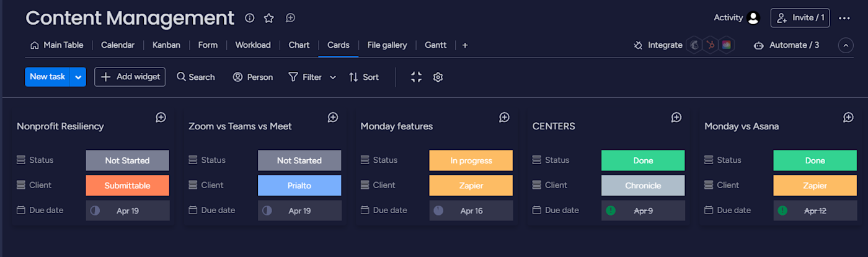868x257 pixels.
Task: Open the Workload view tab
Action: 253,45
